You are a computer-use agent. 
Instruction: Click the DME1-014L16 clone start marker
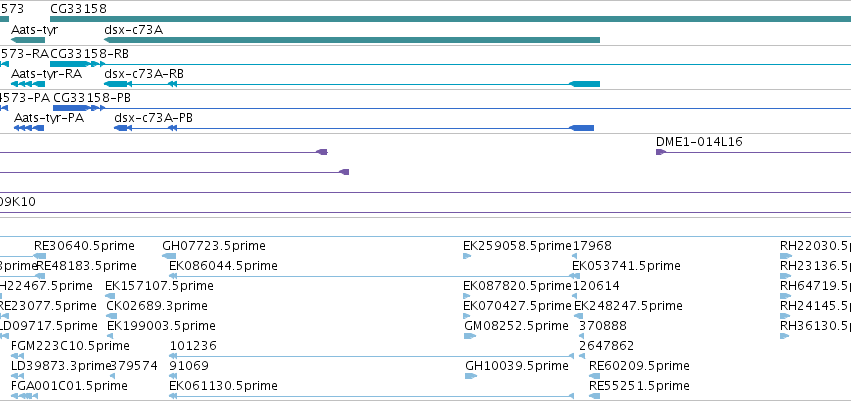(661, 152)
